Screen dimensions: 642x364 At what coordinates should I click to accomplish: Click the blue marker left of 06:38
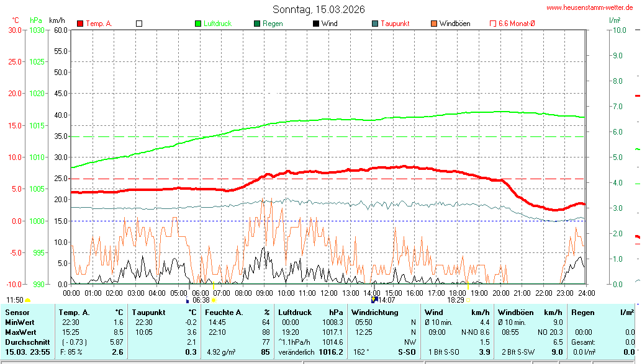(188, 300)
